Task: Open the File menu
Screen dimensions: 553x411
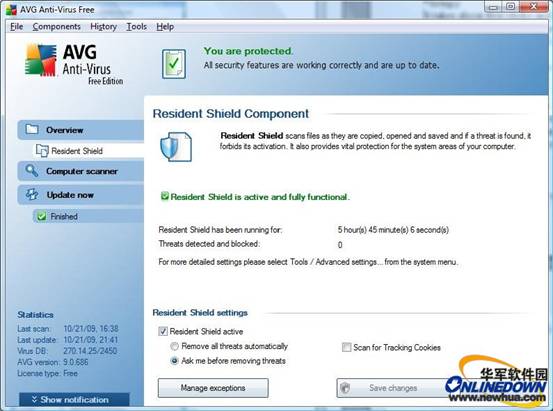Action: (17, 26)
